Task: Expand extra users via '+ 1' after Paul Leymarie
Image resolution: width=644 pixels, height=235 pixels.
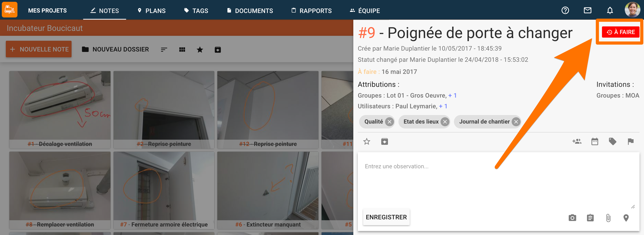Action: click(x=443, y=106)
